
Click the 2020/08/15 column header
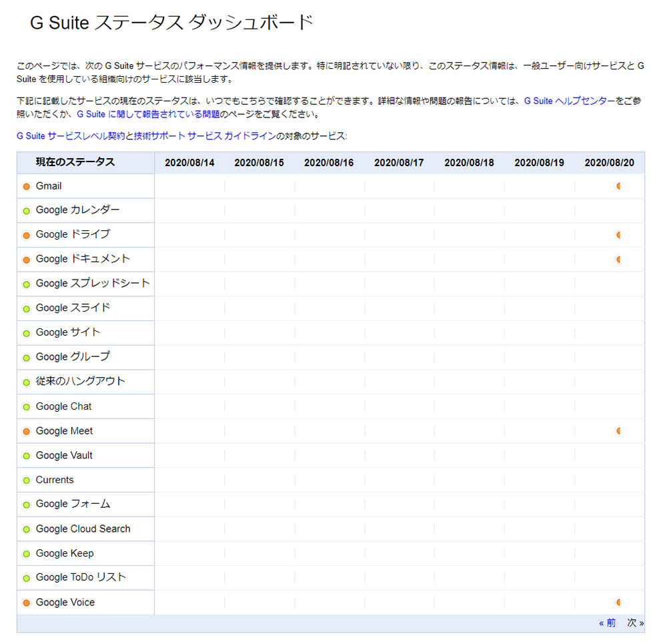point(259,163)
